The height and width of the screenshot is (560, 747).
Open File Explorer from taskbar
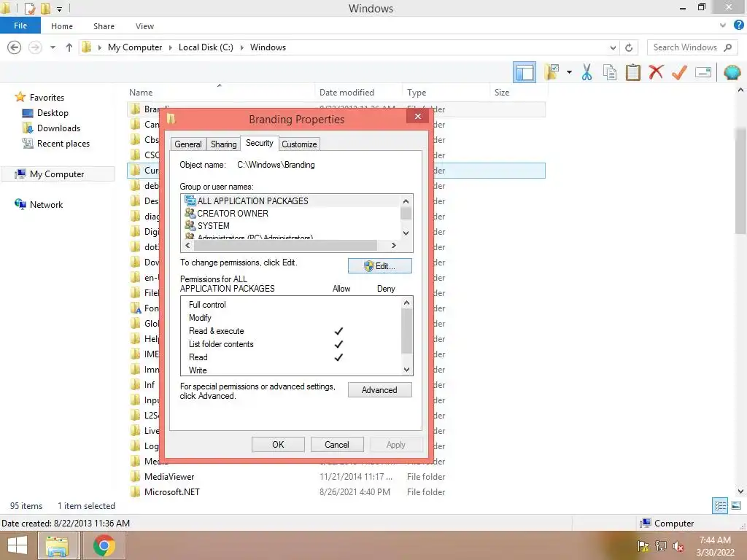pos(57,545)
